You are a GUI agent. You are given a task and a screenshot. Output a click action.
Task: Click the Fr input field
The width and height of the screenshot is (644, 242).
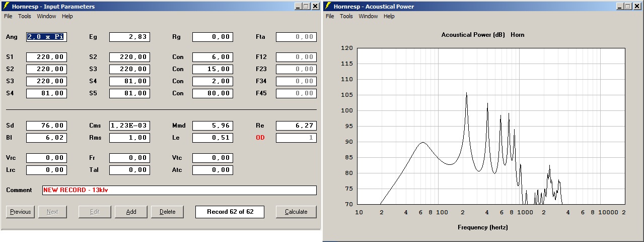pyautogui.click(x=129, y=158)
